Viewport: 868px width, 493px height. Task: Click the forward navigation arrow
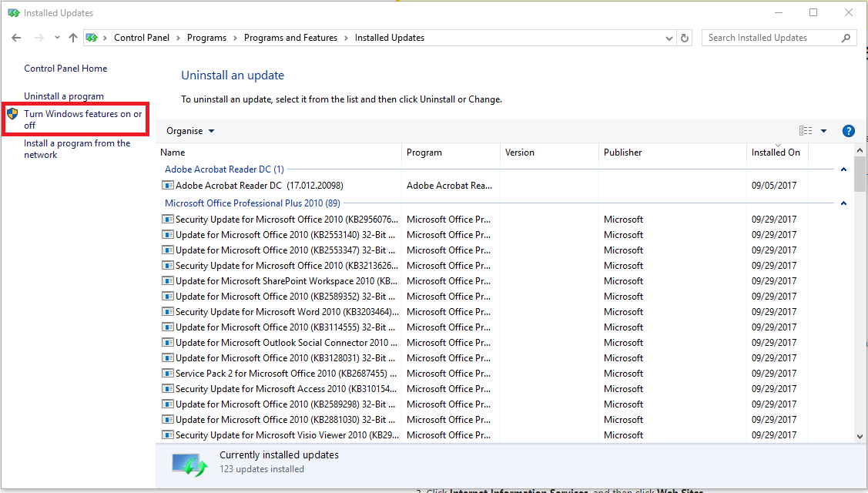pyautogui.click(x=39, y=38)
